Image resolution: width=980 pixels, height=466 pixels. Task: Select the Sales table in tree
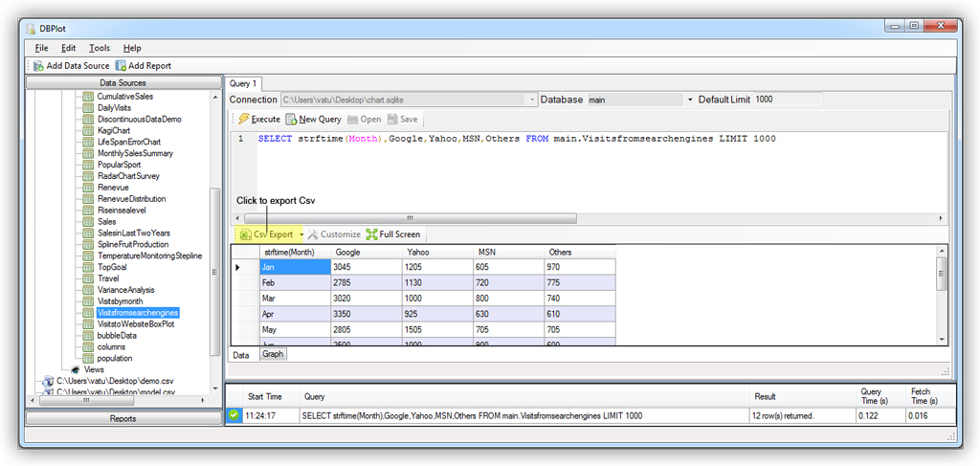pos(106,222)
